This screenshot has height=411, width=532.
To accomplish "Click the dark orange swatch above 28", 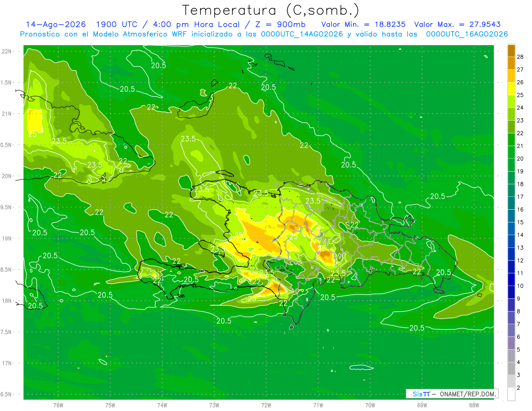I will click(x=512, y=50).
